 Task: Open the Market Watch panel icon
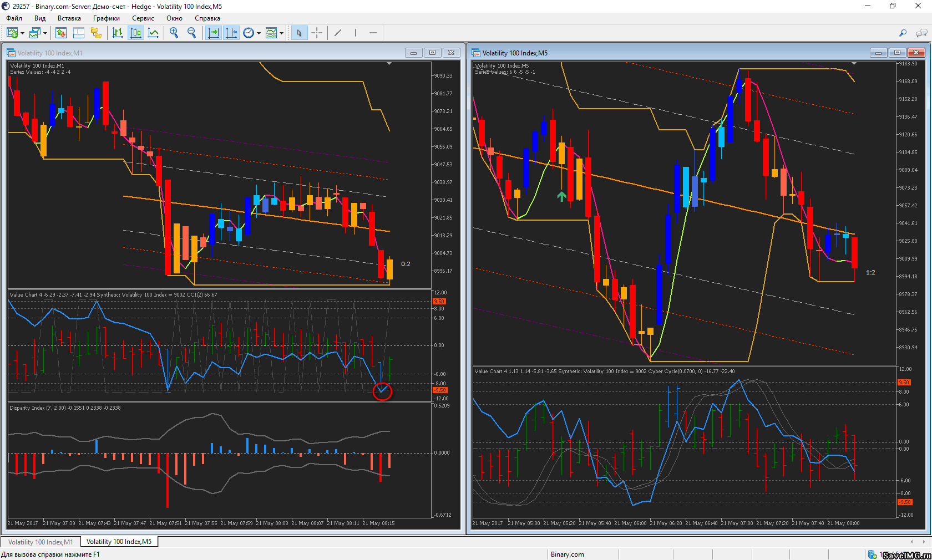61,33
